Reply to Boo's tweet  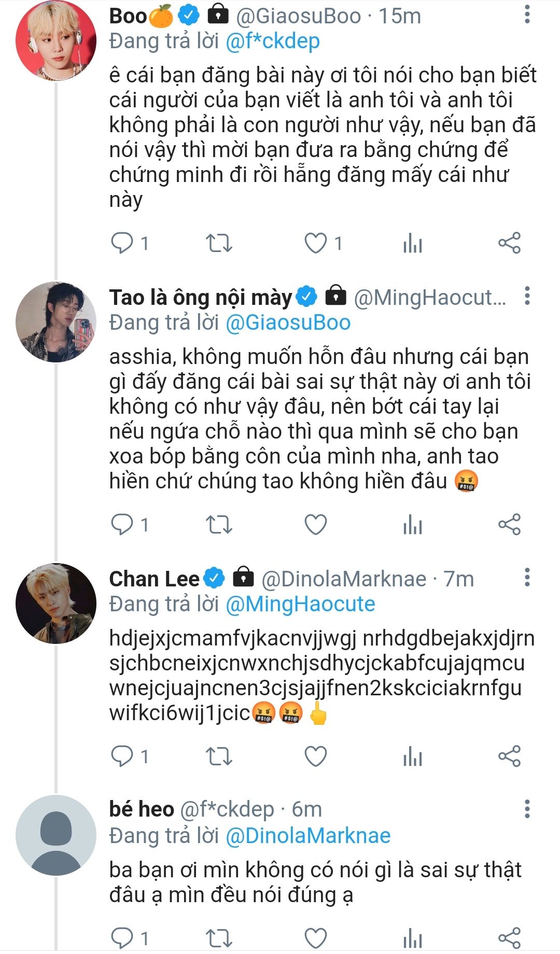click(122, 243)
